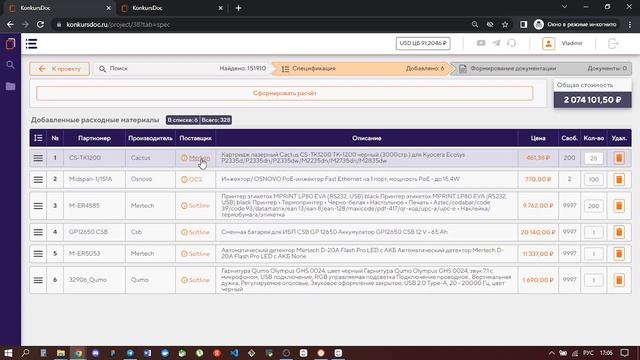Image resolution: width=640 pixels, height=360 pixels.
Task: Click the Производитель column header
Action: (150, 138)
